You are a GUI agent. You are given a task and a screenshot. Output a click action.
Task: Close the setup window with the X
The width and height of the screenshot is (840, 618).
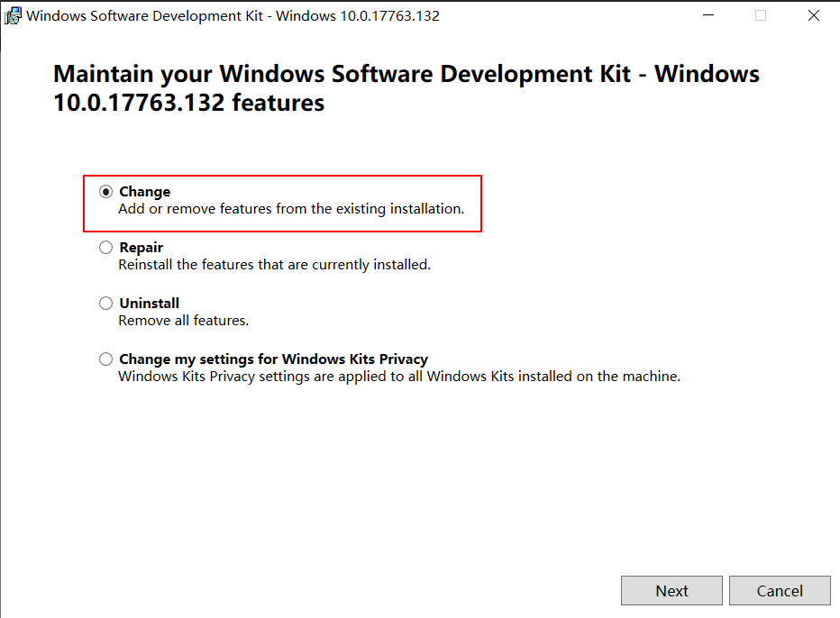click(x=813, y=15)
